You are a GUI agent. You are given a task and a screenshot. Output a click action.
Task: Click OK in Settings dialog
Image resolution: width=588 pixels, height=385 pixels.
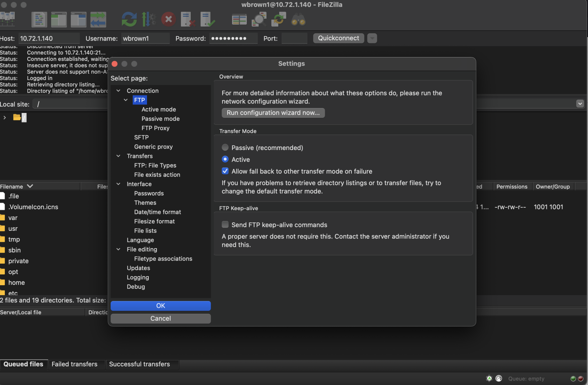coord(161,306)
